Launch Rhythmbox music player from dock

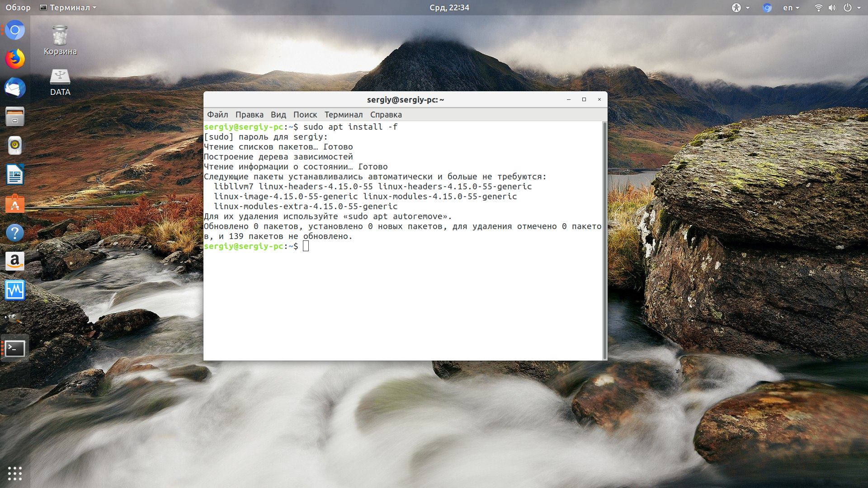click(x=15, y=146)
